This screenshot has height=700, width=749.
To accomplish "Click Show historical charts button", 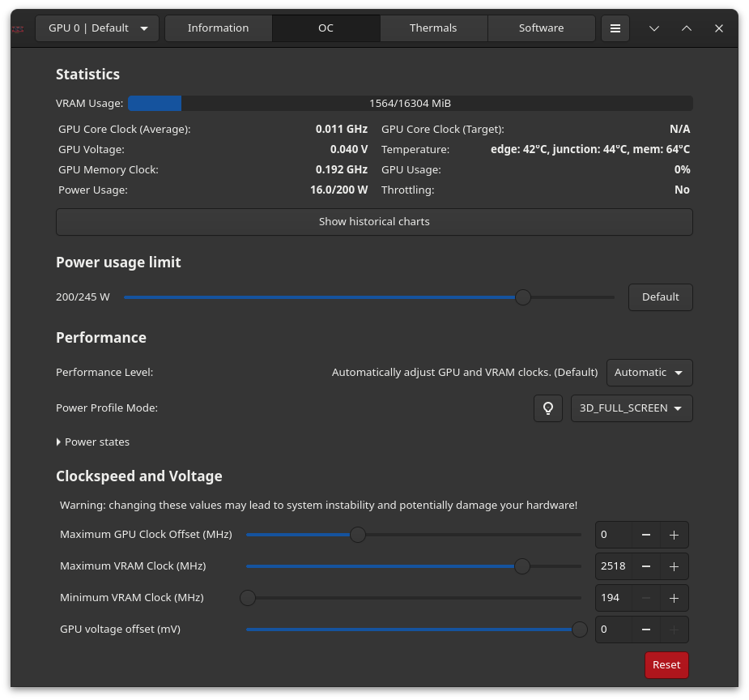I will coord(374,222).
